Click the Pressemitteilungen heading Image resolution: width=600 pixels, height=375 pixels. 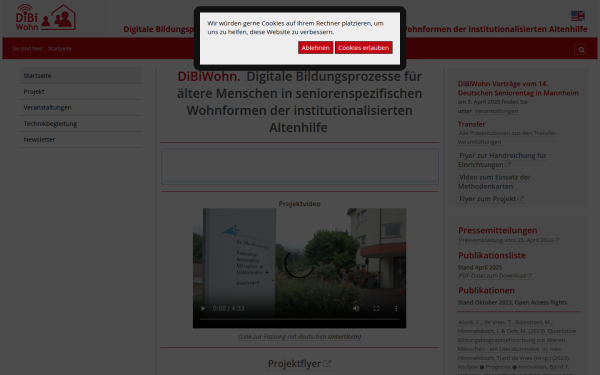497,230
